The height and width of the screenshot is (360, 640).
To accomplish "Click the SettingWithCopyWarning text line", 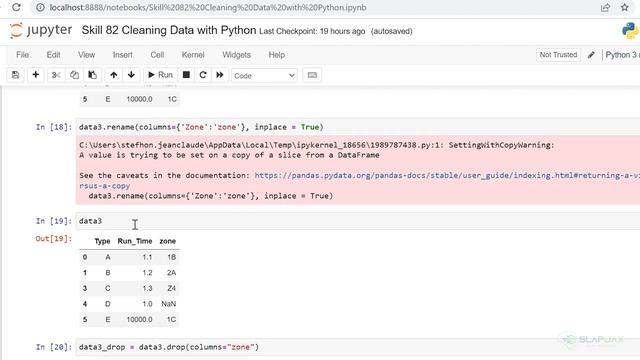I will click(x=317, y=145).
